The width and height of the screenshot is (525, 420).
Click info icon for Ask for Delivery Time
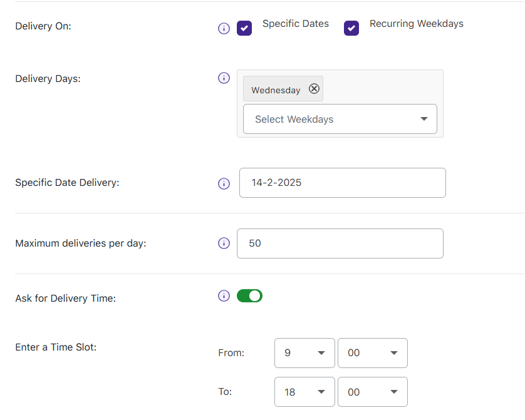224,296
